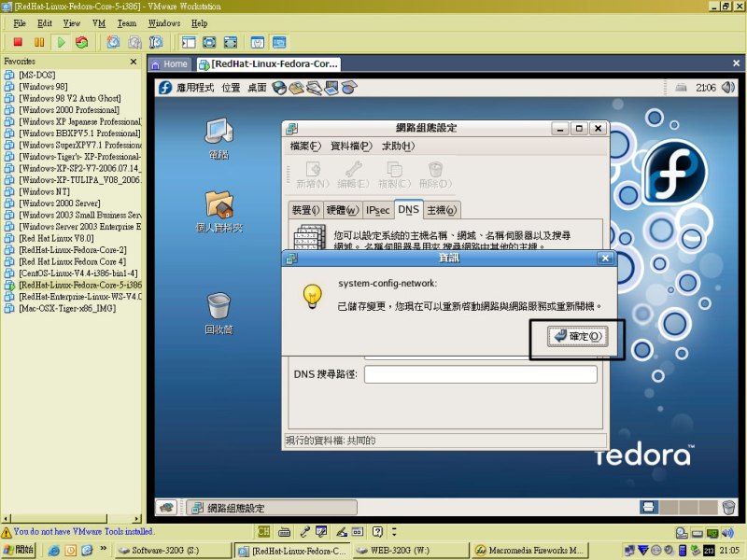
Task: Click the VMware Tools warning triangle icon
Action: click(7, 532)
